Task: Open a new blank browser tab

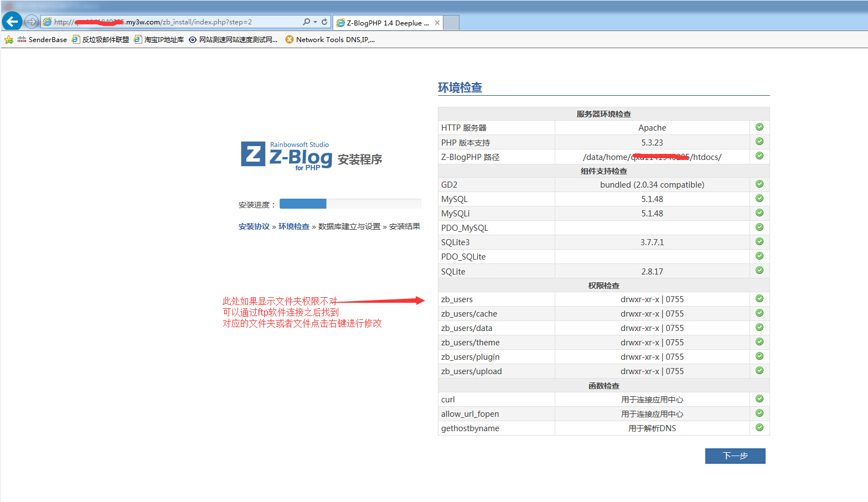Action: [x=452, y=23]
